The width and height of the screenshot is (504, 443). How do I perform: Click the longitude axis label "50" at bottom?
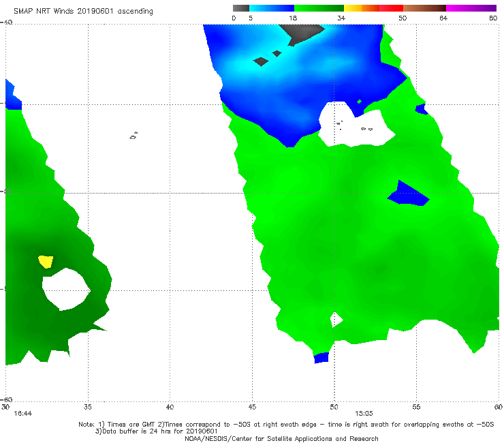tap(334, 407)
